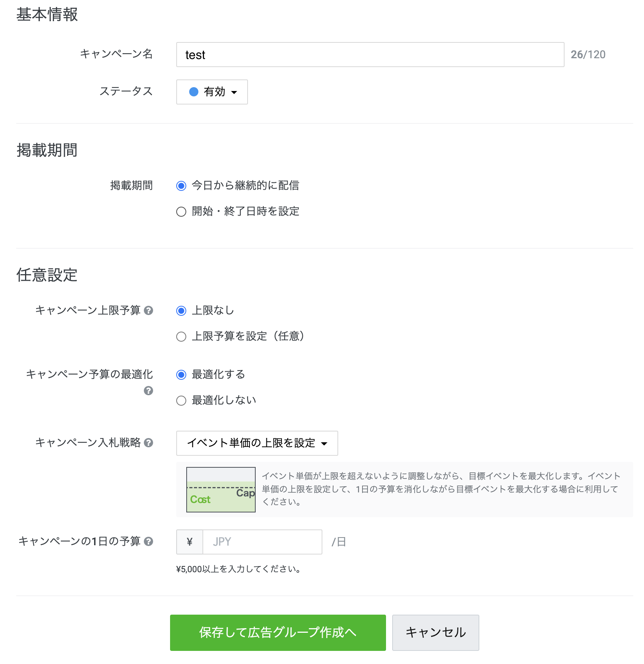Click the Cost/Cap bid strategy illustration
Screen dimensions: 644x664
pyautogui.click(x=221, y=490)
